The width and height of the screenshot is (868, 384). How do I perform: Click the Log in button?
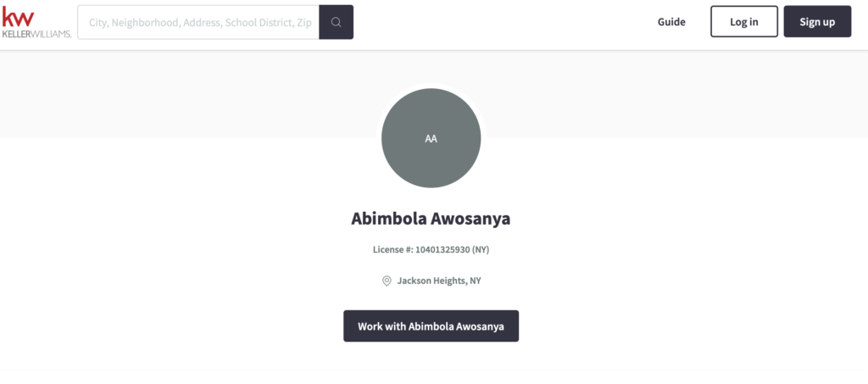click(744, 21)
